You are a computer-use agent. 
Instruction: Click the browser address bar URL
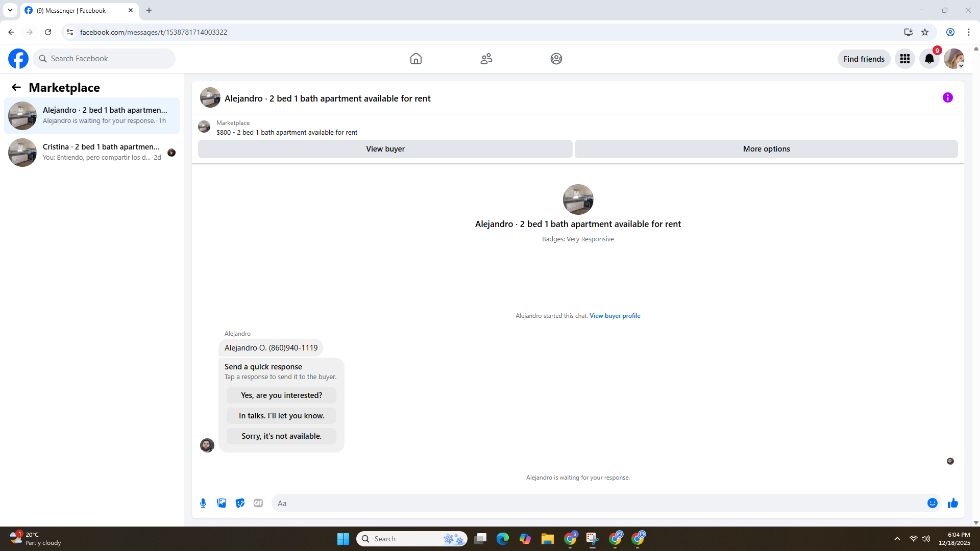(154, 32)
